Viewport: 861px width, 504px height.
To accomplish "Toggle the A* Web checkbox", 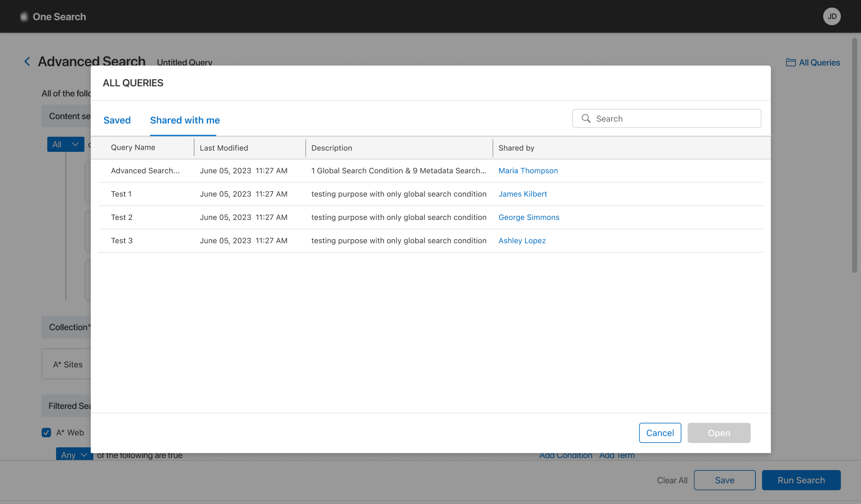I will tap(46, 432).
